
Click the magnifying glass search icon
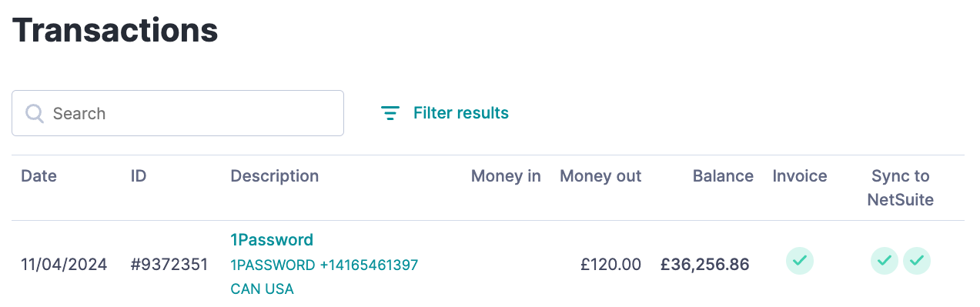[35, 113]
